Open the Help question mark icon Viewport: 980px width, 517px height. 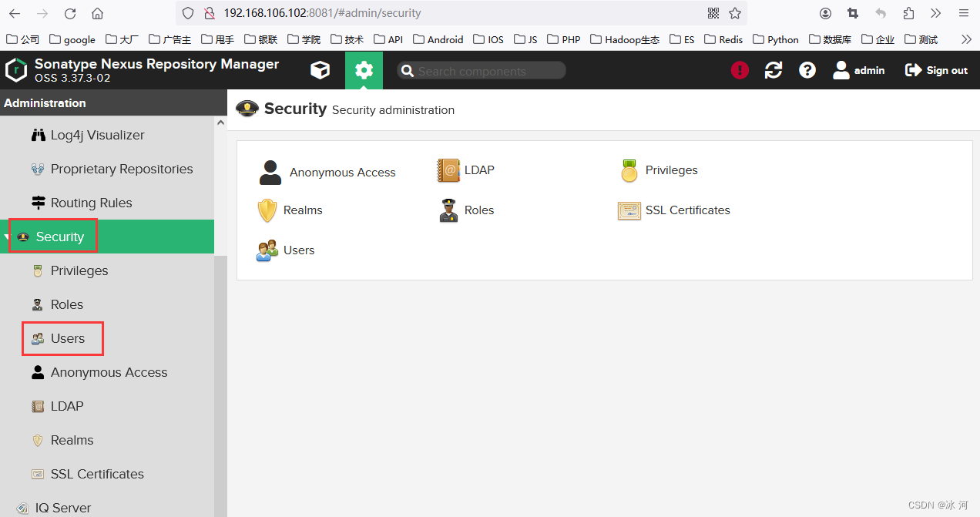807,70
